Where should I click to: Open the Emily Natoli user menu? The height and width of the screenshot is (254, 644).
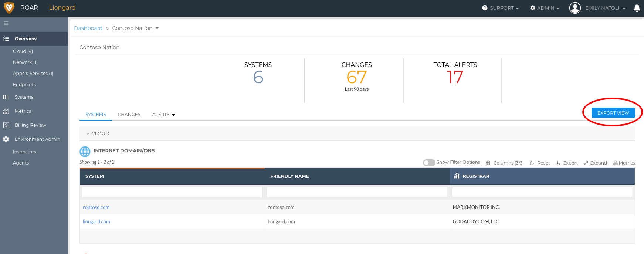[605, 8]
